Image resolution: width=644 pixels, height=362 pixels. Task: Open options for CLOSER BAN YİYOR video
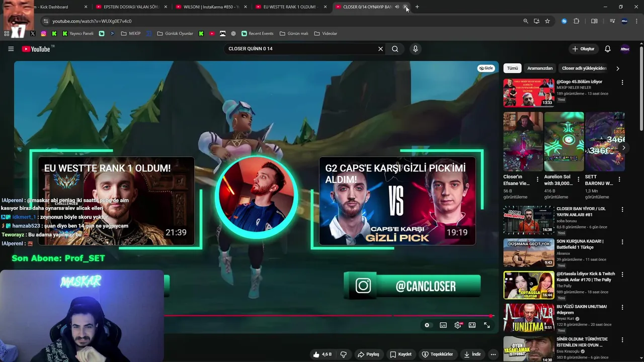622,209
